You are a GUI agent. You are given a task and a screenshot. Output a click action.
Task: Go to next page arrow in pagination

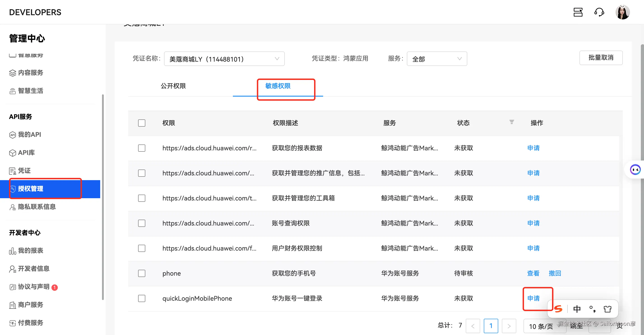(x=509, y=326)
